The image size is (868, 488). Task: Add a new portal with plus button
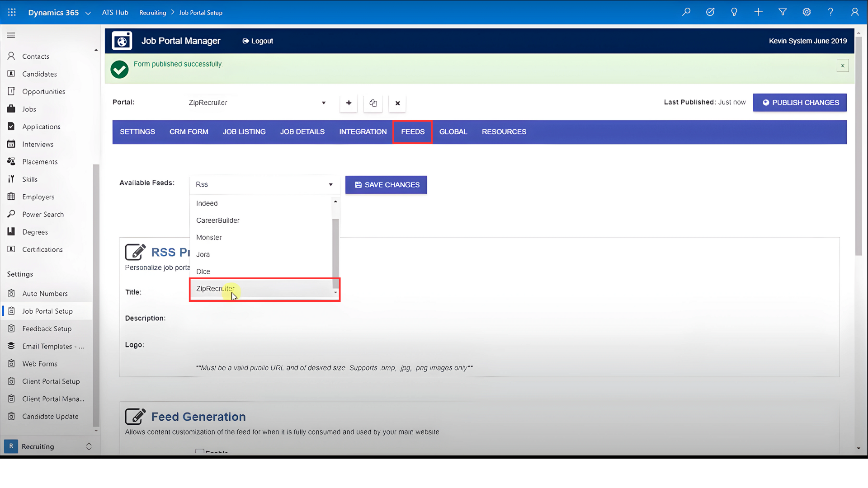click(349, 103)
